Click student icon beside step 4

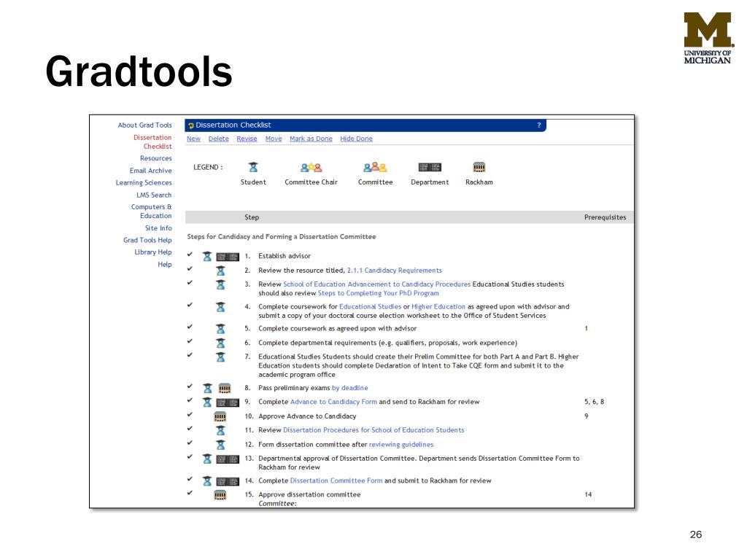coord(220,307)
